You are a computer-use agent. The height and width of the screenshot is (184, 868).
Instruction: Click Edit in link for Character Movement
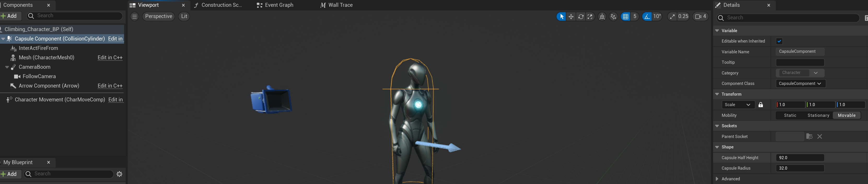115,100
